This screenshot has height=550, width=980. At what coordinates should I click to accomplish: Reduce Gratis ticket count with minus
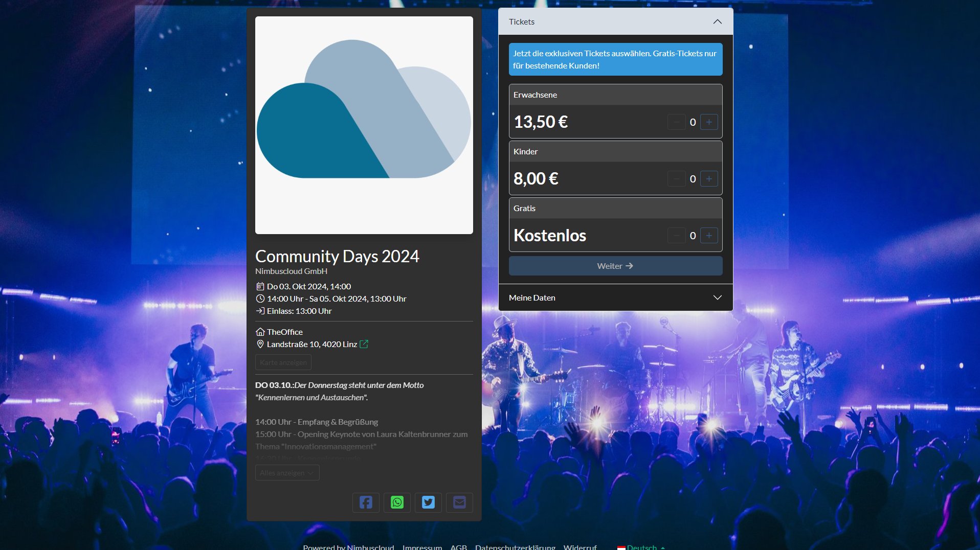pyautogui.click(x=676, y=236)
